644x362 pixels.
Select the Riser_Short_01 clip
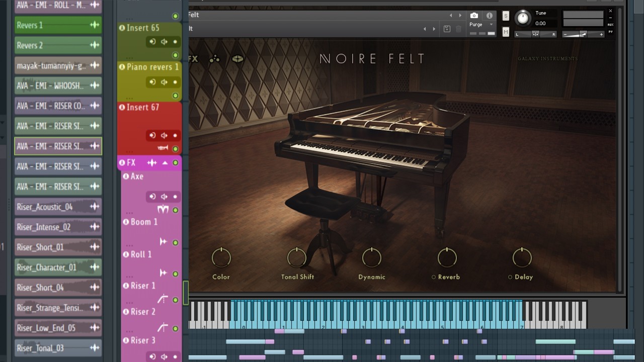coord(58,247)
